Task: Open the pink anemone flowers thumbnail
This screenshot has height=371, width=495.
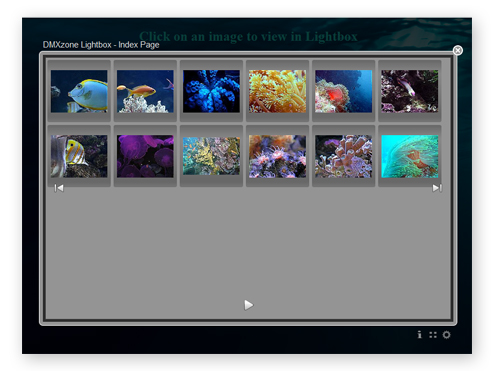Action: pos(277,156)
